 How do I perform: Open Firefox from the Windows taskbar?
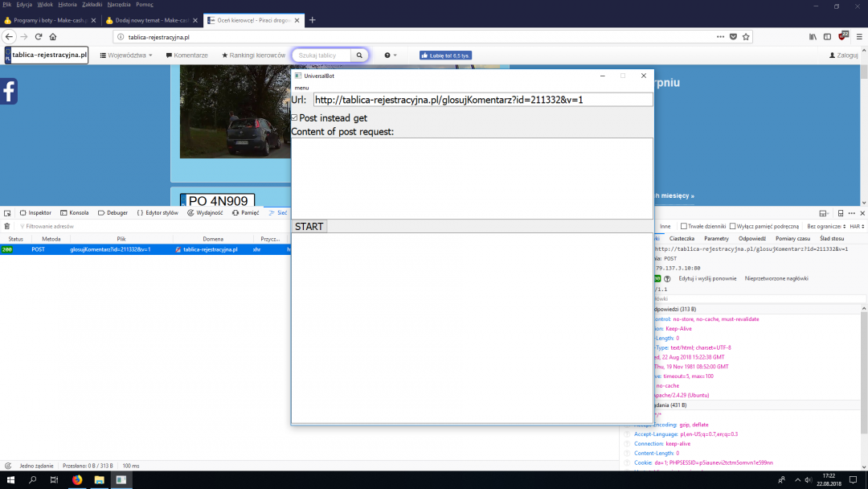(x=77, y=480)
